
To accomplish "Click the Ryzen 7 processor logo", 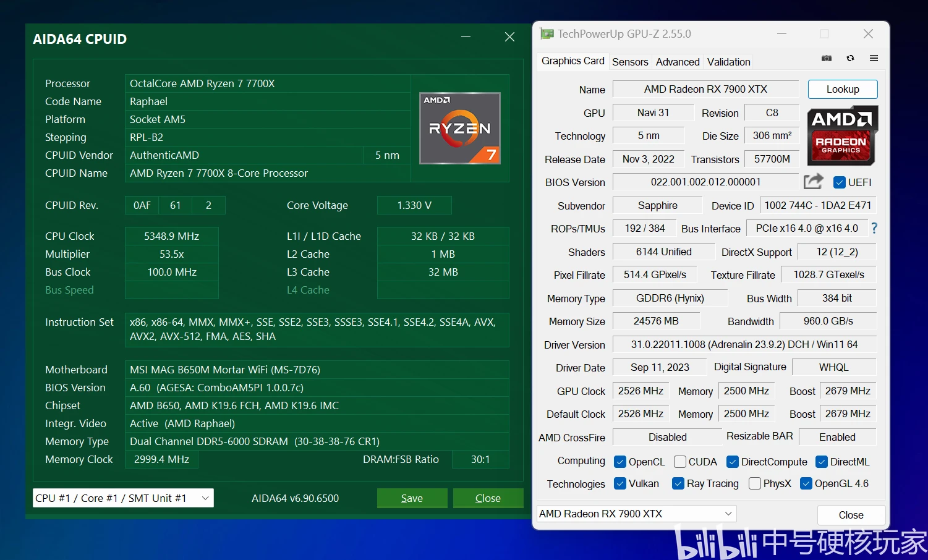I will click(x=460, y=128).
